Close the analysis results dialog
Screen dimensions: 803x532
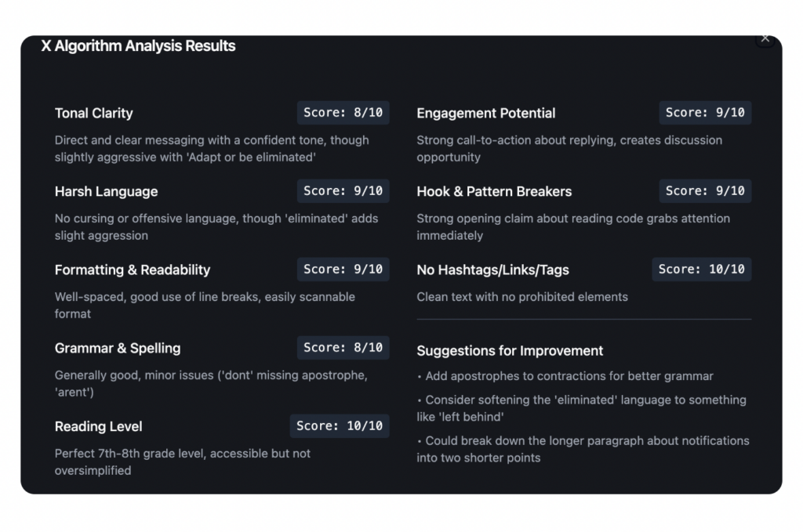coord(765,39)
